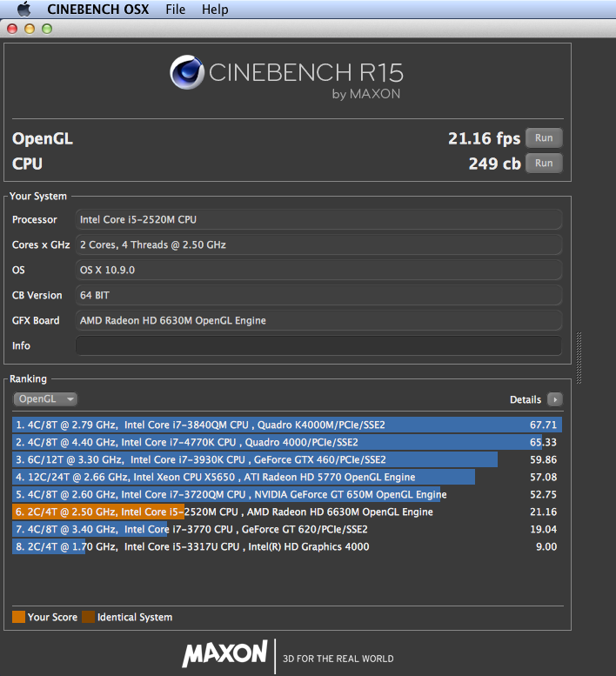This screenshot has height=676, width=616.
Task: Select ranking row 7 Intel Core i7-3770
Action: pyautogui.click(x=287, y=529)
